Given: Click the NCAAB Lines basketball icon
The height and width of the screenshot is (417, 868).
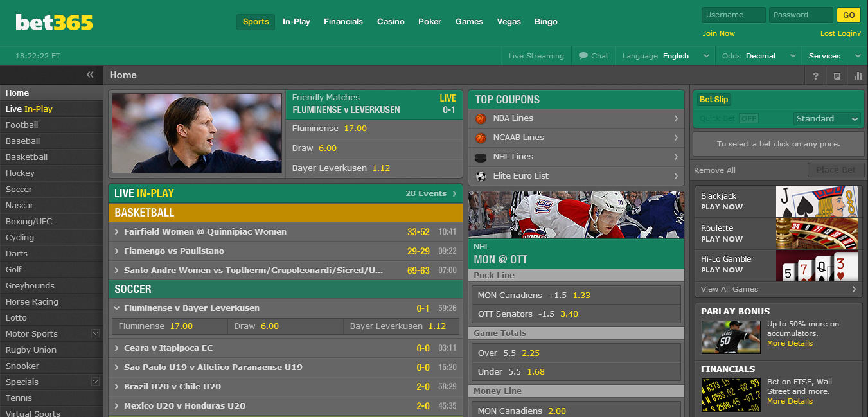Looking at the screenshot, I should [481, 138].
